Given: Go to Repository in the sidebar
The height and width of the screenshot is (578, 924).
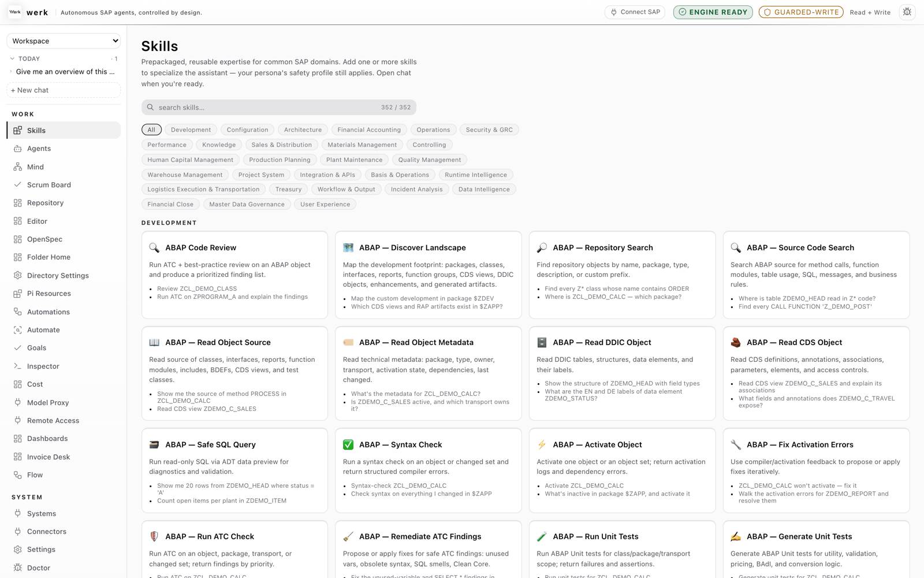Looking at the screenshot, I should pos(64,203).
